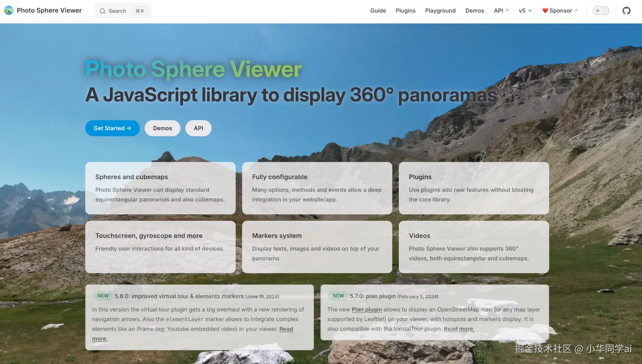Toggle the light/dark theme switch

(601, 11)
